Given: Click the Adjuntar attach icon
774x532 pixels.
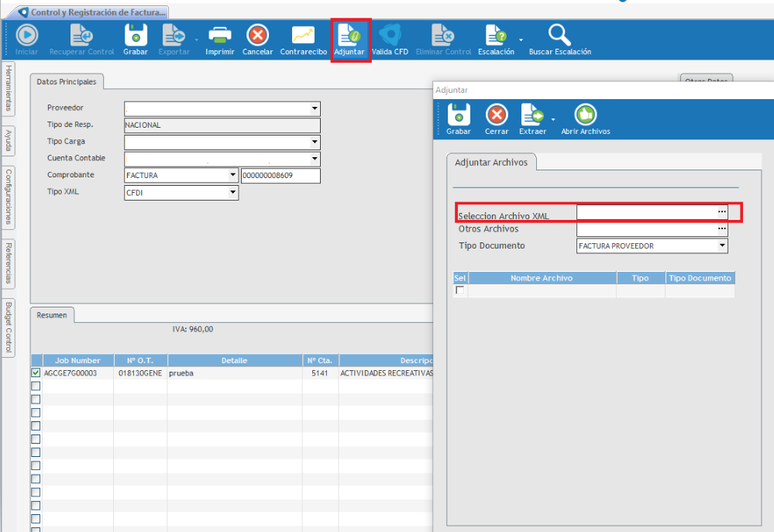Looking at the screenshot, I should click(x=349, y=36).
